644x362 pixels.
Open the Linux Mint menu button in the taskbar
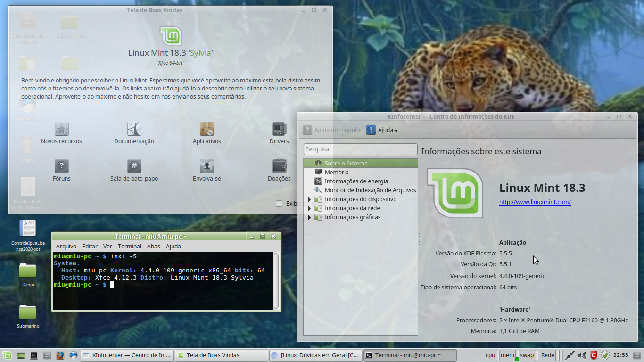click(7, 355)
